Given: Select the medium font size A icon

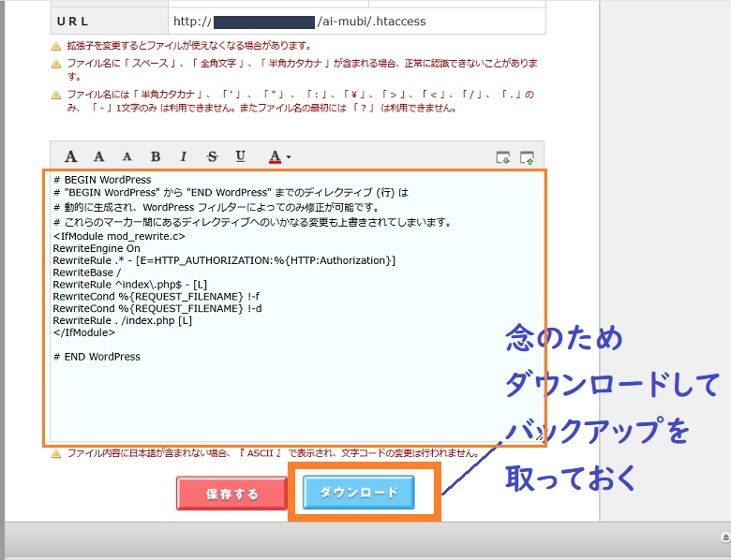Looking at the screenshot, I should pos(98,156).
